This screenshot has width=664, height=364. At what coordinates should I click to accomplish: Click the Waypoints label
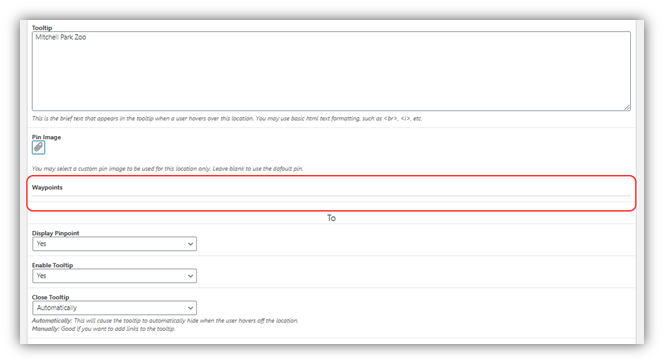[47, 188]
